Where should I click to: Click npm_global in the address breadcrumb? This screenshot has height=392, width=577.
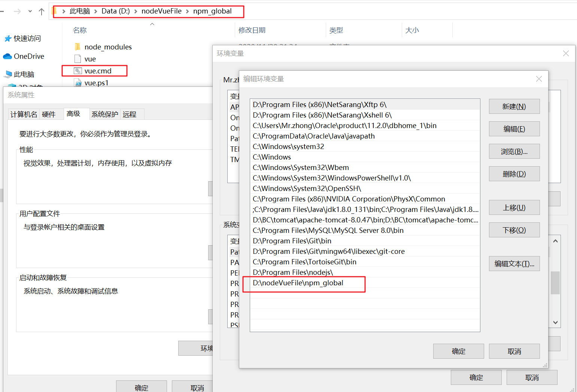coord(212,11)
